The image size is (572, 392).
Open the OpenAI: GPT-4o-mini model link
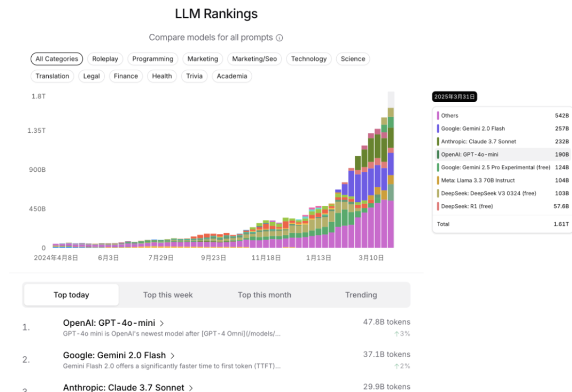pos(109,323)
